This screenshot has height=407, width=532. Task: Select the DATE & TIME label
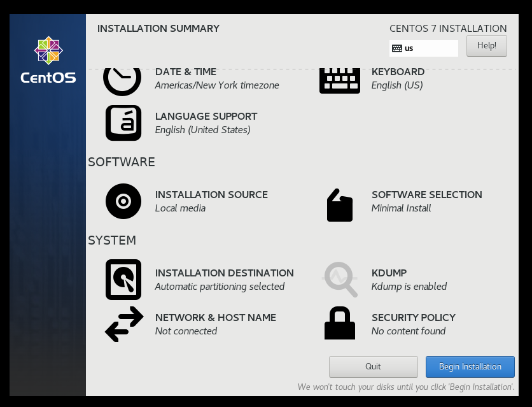pos(186,72)
